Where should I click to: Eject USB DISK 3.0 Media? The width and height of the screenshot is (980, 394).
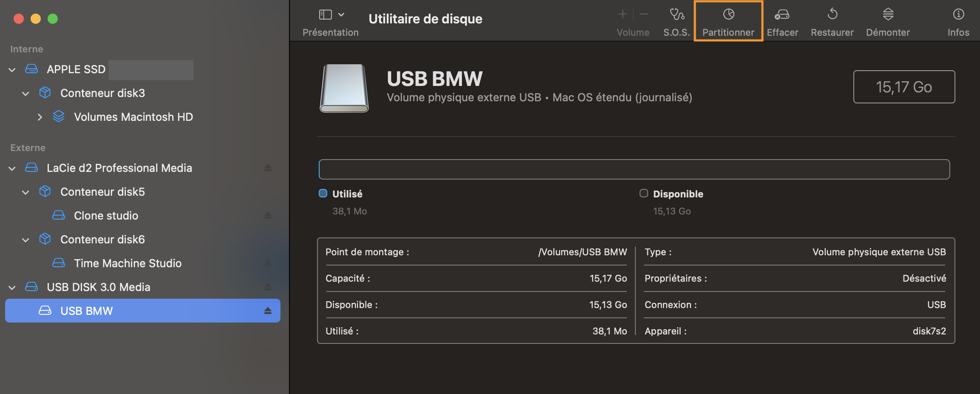pos(268,287)
